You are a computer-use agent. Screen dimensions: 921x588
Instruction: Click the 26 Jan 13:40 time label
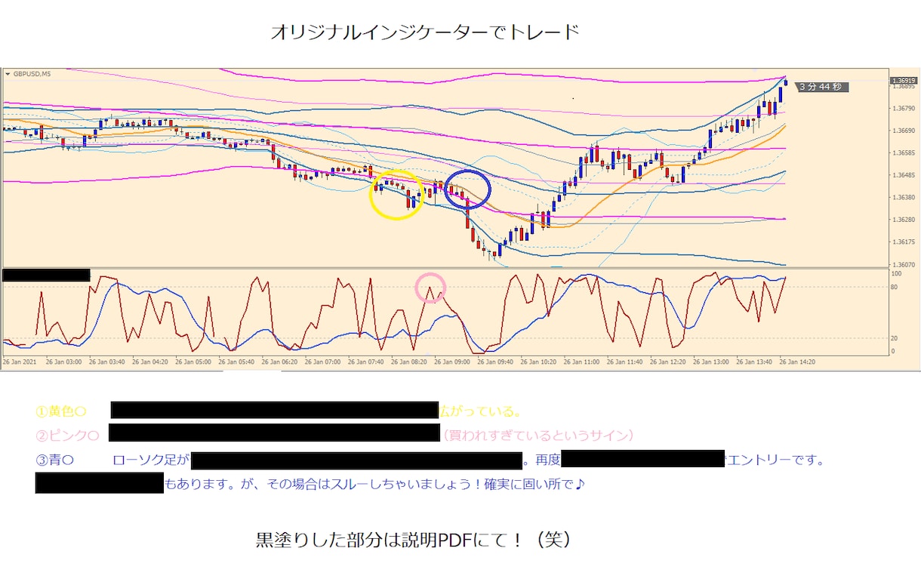coord(753,362)
